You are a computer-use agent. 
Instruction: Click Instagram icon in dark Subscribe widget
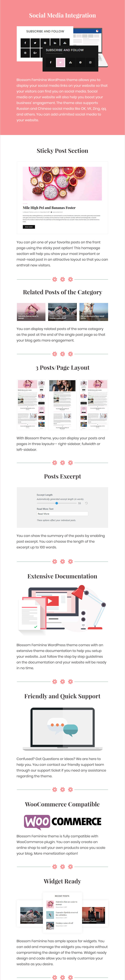pyautogui.click(x=90, y=62)
